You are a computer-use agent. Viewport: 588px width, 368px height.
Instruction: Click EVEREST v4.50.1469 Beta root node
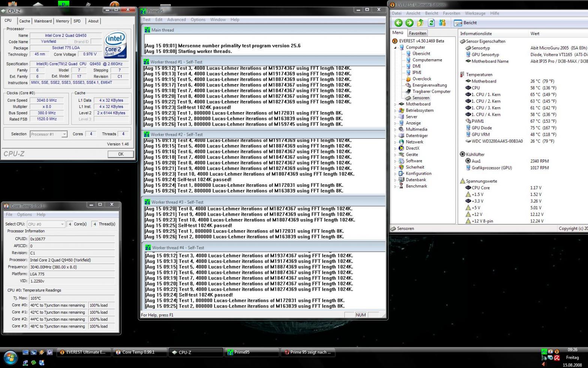[x=421, y=41]
